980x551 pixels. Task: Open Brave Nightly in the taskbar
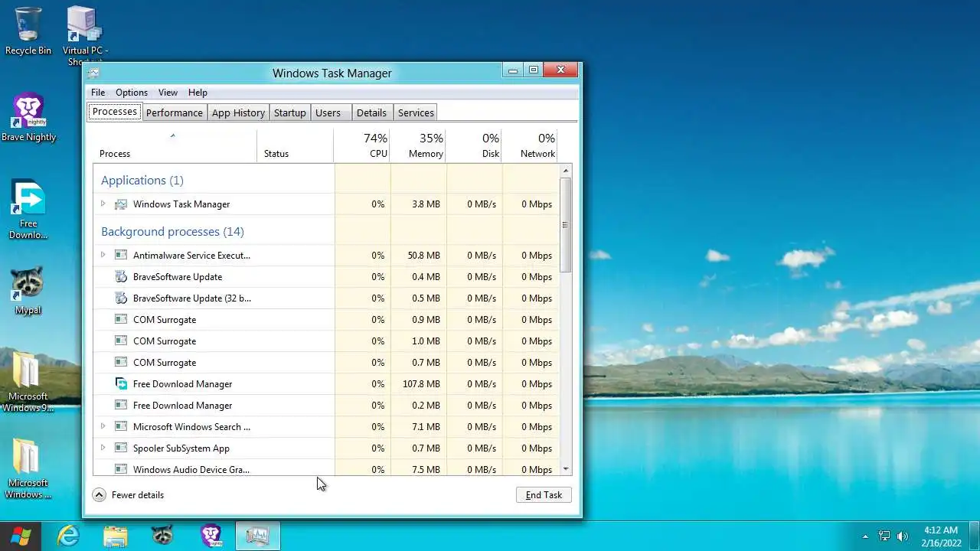[211, 536]
